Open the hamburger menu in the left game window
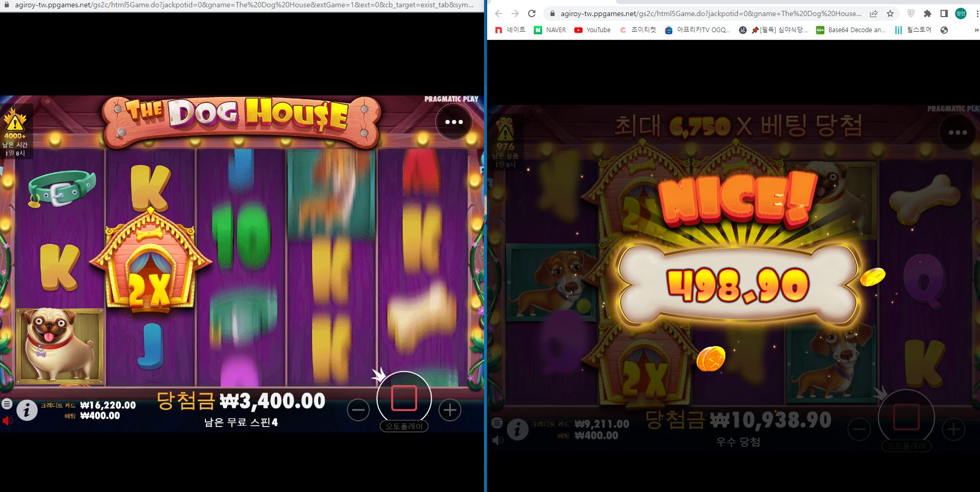The image size is (980, 492). click(x=7, y=404)
